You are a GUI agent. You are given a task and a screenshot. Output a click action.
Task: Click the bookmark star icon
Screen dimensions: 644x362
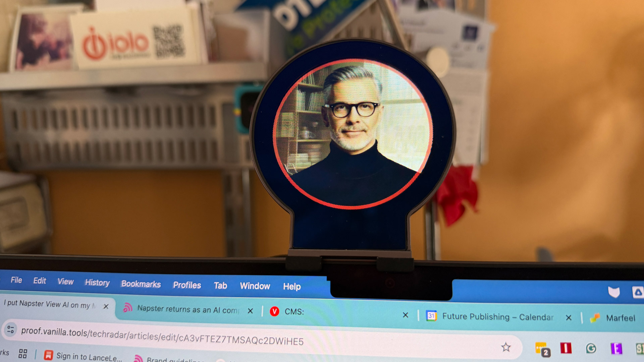tap(506, 347)
